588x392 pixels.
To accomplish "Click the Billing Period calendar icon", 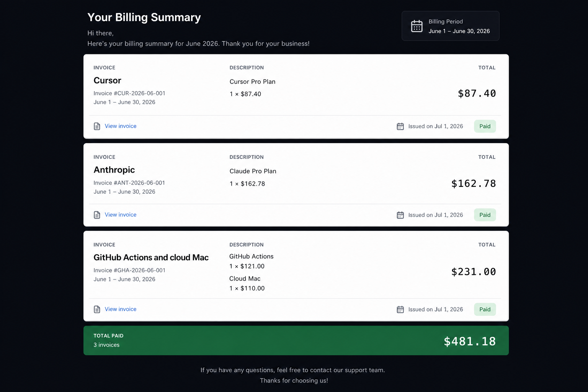I will 416,26.
